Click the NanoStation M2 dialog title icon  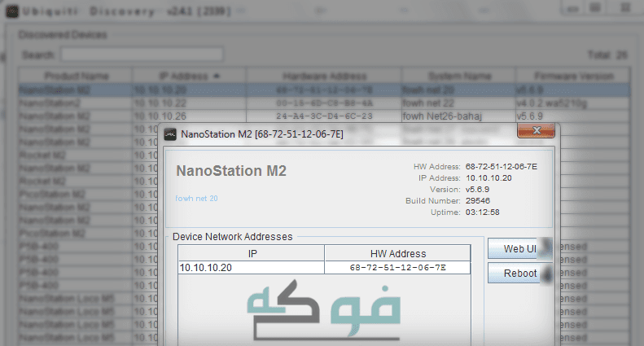pyautogui.click(x=170, y=134)
